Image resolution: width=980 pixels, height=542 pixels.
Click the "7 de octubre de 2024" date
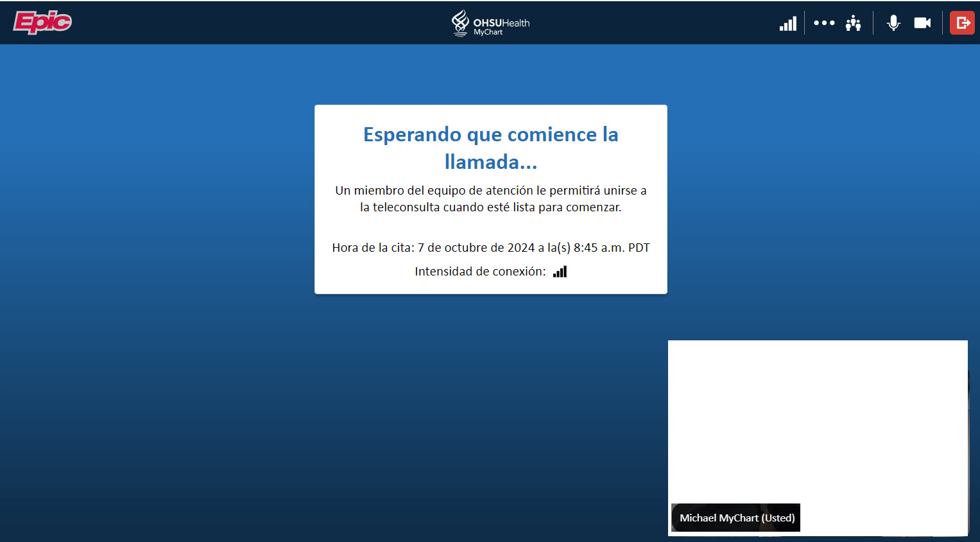click(x=476, y=248)
